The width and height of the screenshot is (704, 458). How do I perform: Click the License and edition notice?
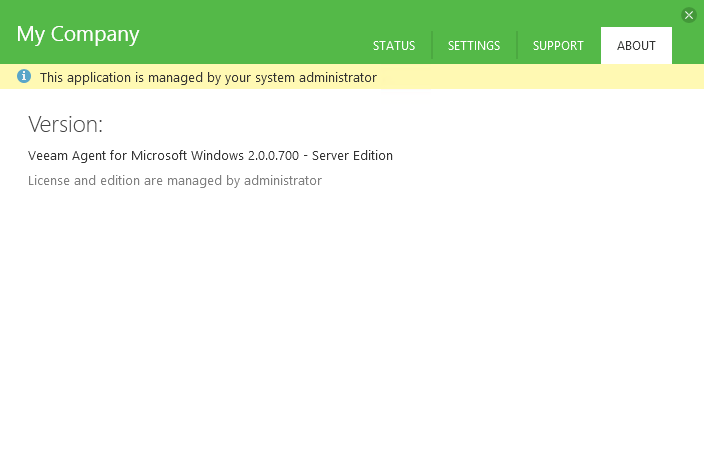coord(175,181)
